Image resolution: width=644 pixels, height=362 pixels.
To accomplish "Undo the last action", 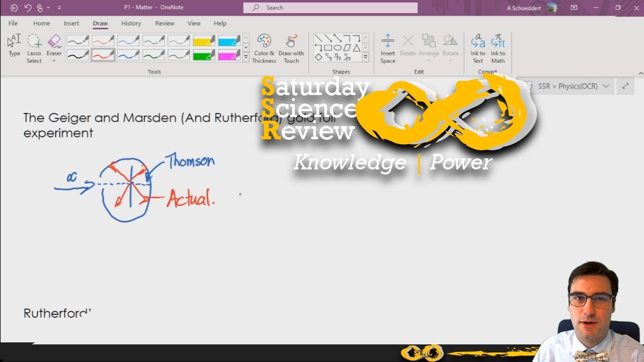I will pos(28,8).
